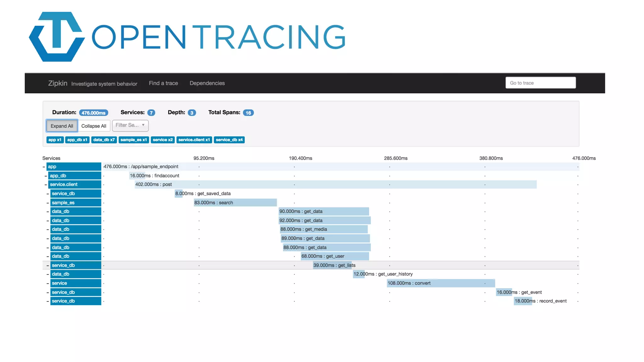Collapse the service.client span children
The image size is (644, 362).
tap(46, 185)
